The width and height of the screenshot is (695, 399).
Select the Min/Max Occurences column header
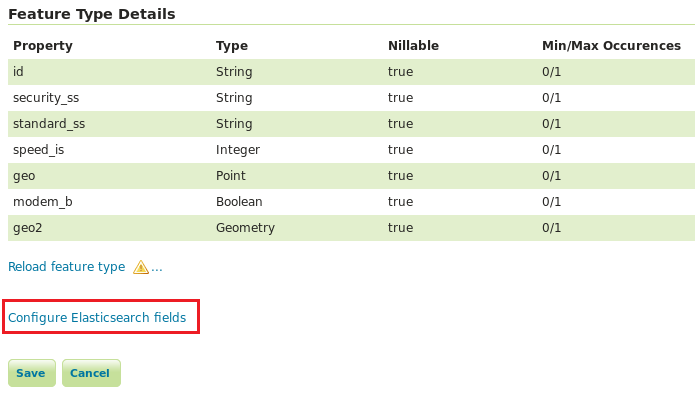pyautogui.click(x=611, y=46)
